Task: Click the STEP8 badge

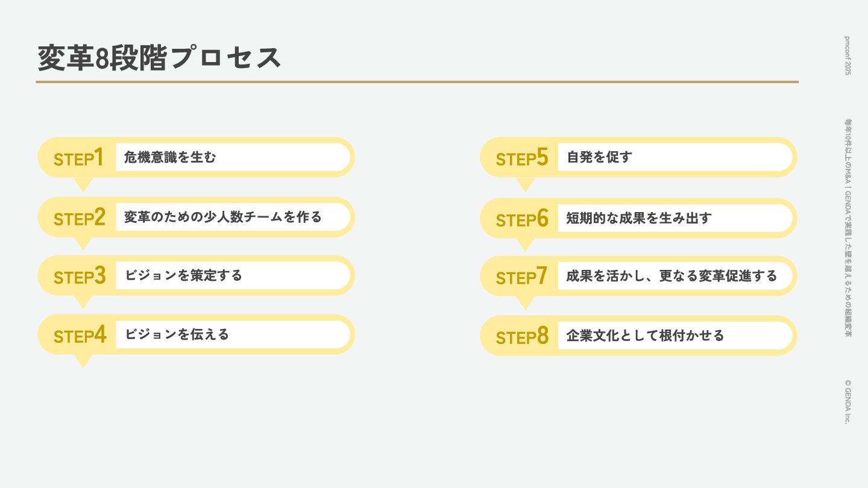Action: 522,336
